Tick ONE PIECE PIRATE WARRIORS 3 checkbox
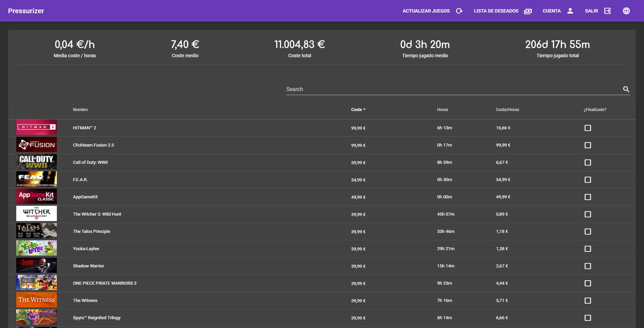Screen dimensions: 644x328 pos(588,283)
